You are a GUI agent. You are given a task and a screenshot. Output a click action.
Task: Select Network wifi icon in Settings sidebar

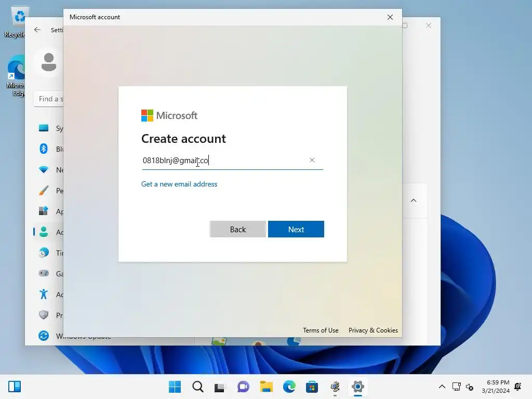tap(44, 170)
